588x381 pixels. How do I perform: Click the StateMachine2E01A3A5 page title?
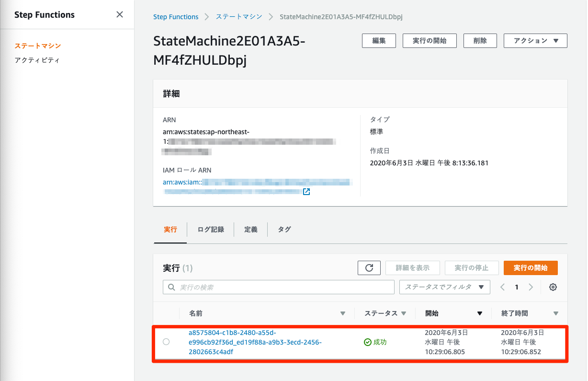pos(229,51)
